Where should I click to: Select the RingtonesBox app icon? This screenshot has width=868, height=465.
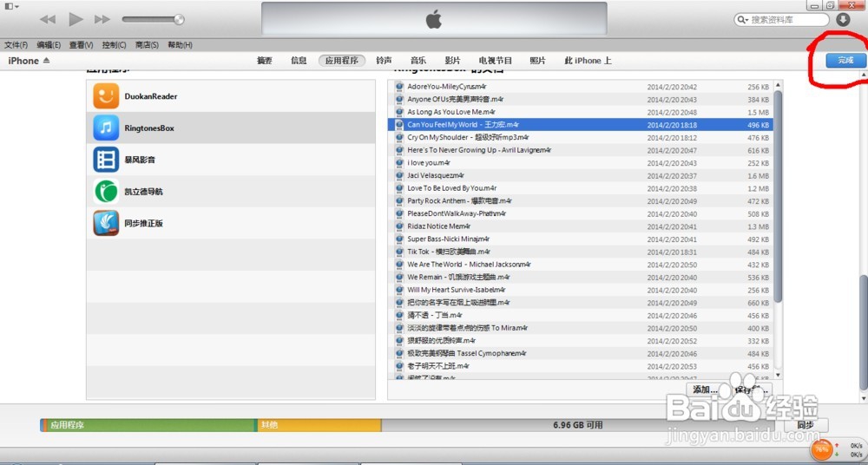pyautogui.click(x=106, y=128)
